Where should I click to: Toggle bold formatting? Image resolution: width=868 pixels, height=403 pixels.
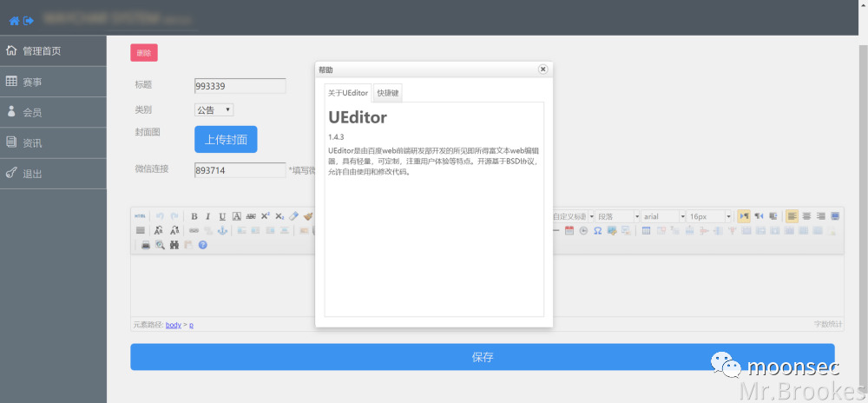(194, 216)
